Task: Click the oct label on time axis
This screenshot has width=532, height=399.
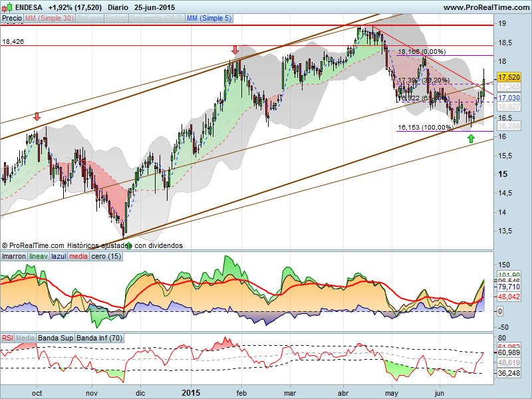Action: click(37, 393)
